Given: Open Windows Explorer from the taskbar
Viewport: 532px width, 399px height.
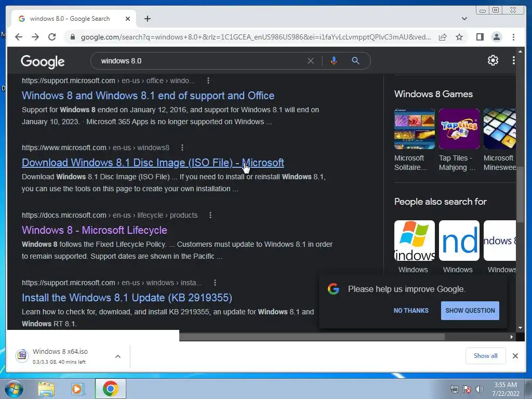Looking at the screenshot, I should (x=46, y=389).
